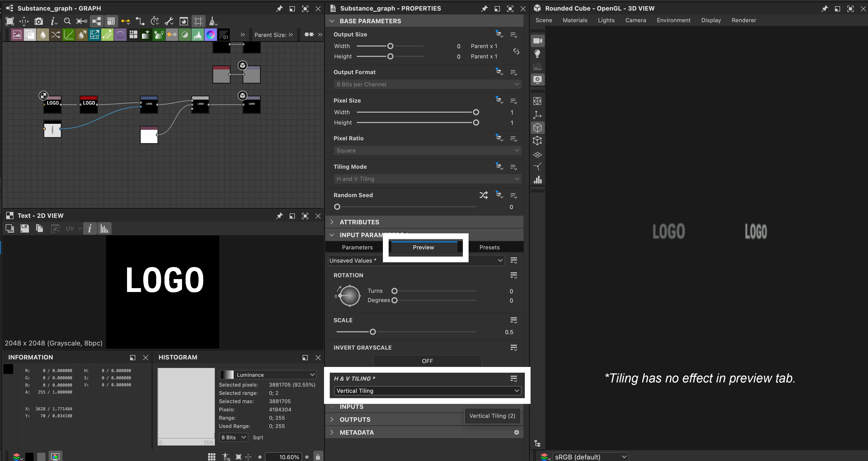The image size is (868, 461).
Task: Click the Random Seed shuffle button
Action: coord(483,195)
